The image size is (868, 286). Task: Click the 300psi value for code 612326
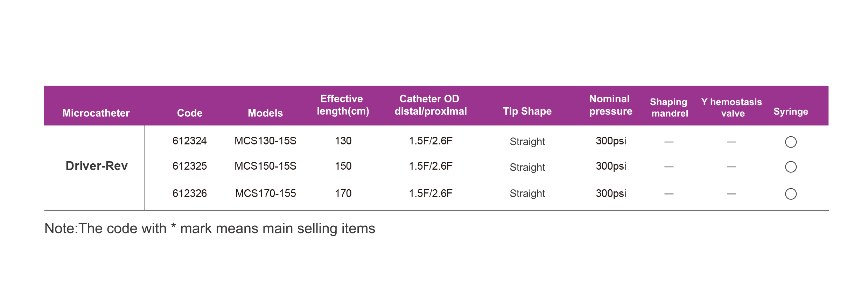(x=611, y=193)
